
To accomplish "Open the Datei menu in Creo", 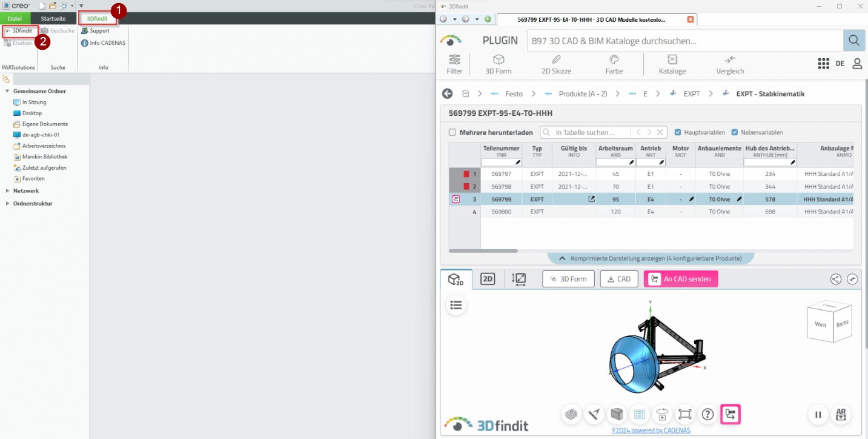I will tap(15, 19).
